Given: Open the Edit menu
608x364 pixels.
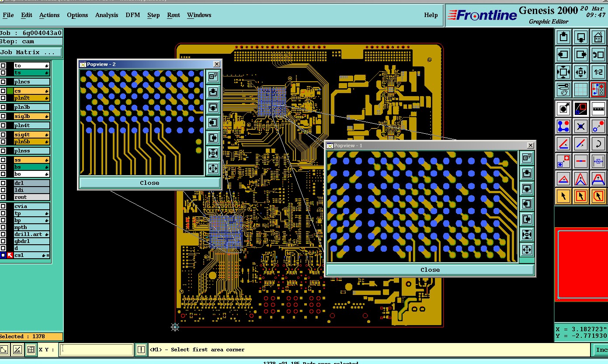Looking at the screenshot, I should click(27, 15).
